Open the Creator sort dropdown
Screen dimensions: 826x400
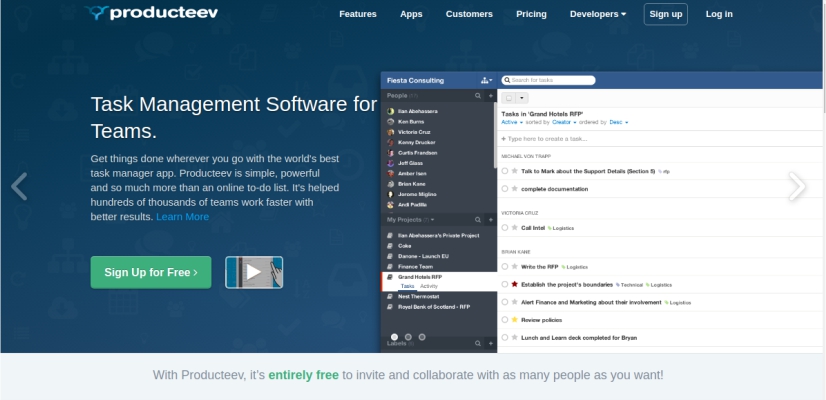pos(564,122)
